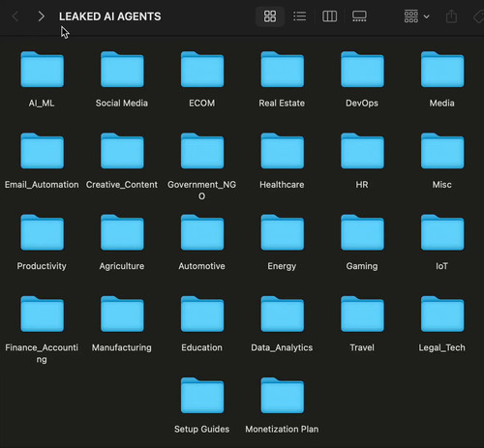Viewport: 484px width, 448px height.
Task: Select the Finance_Accounting folder icon
Action: 42,314
